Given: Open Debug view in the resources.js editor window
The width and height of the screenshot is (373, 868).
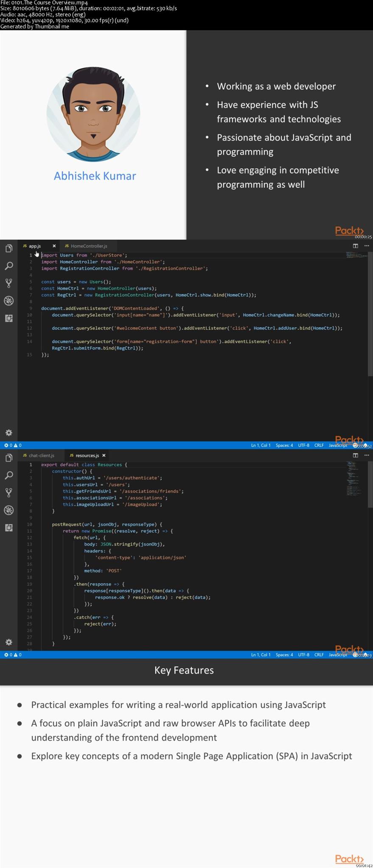Looking at the screenshot, I should click(x=8, y=510).
